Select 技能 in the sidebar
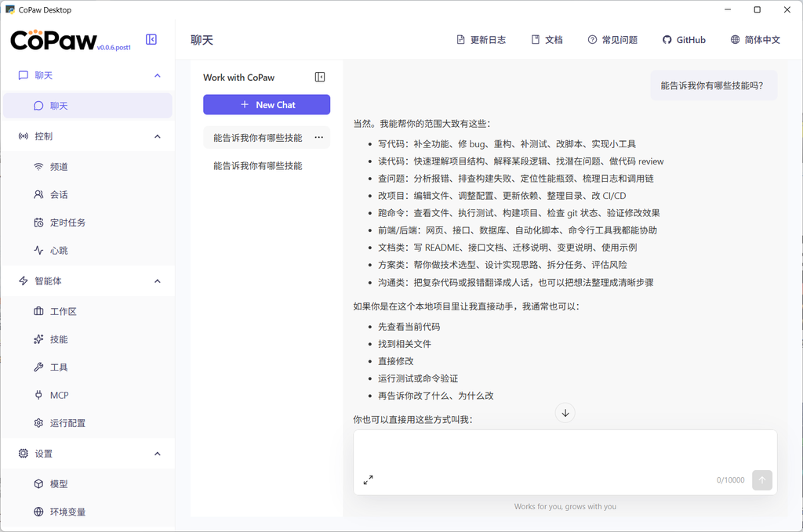This screenshot has width=803, height=532. (88, 339)
